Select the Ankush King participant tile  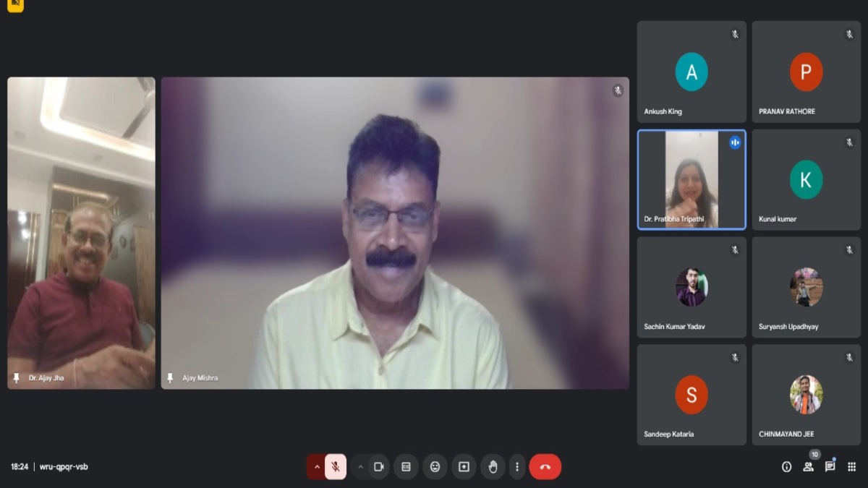[691, 72]
